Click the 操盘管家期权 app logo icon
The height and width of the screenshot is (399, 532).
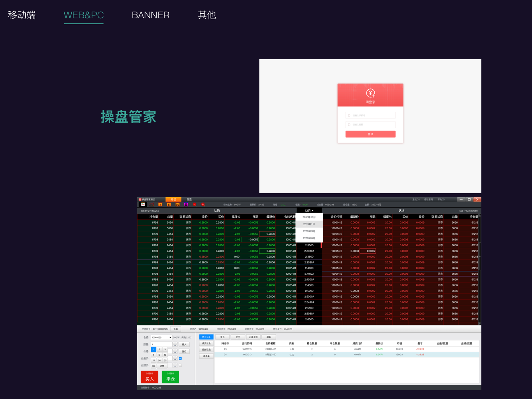point(140,199)
